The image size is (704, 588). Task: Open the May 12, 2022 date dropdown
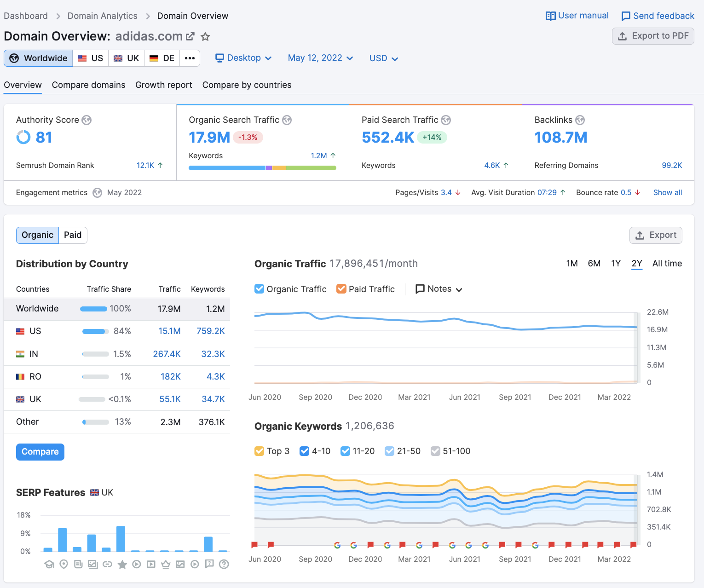tap(320, 58)
